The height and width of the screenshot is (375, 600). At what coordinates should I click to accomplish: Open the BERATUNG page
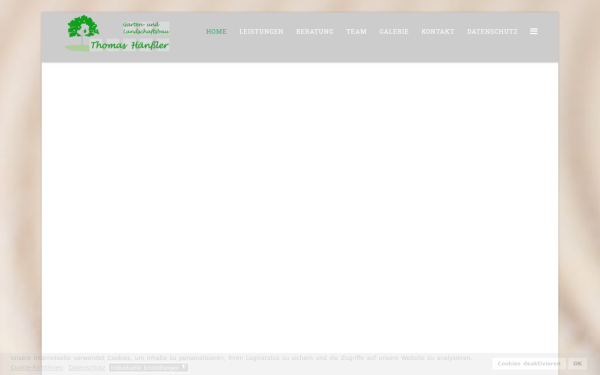pos(315,31)
